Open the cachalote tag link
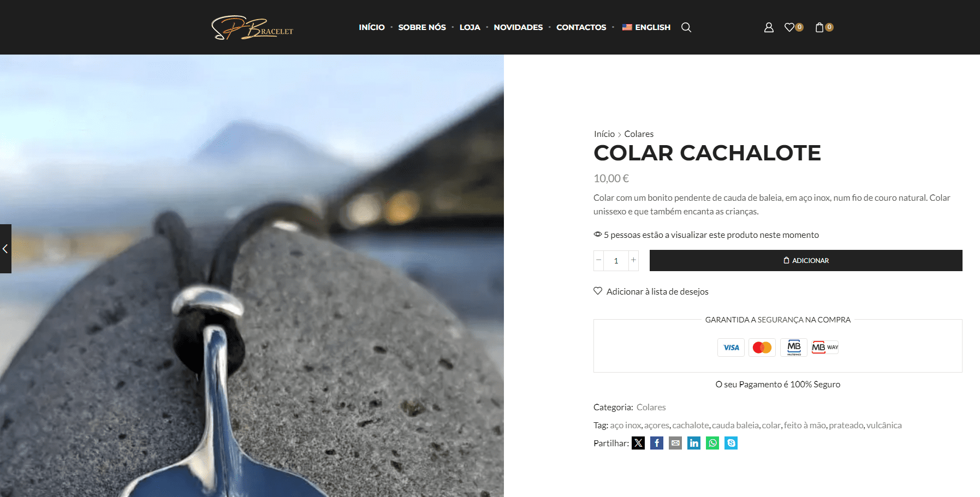 pos(691,425)
